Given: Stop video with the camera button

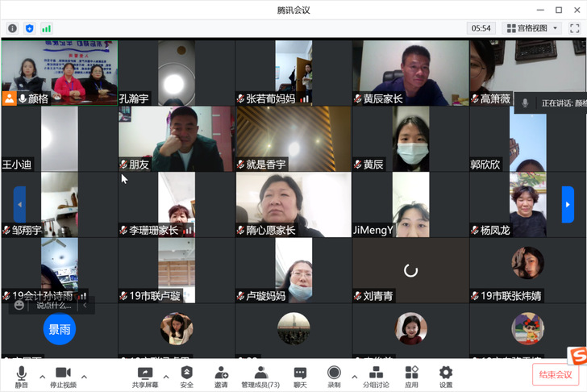Looking at the screenshot, I should click(63, 375).
